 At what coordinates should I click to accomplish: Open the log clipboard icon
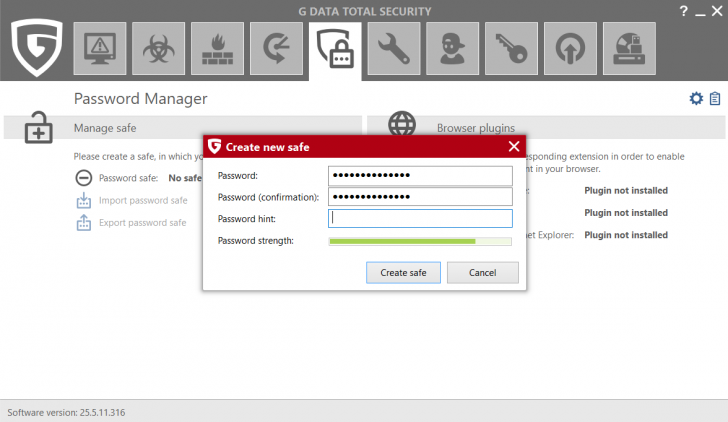click(715, 98)
